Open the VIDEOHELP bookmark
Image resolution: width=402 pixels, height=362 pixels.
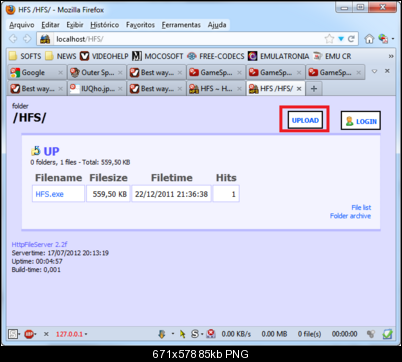[104, 56]
